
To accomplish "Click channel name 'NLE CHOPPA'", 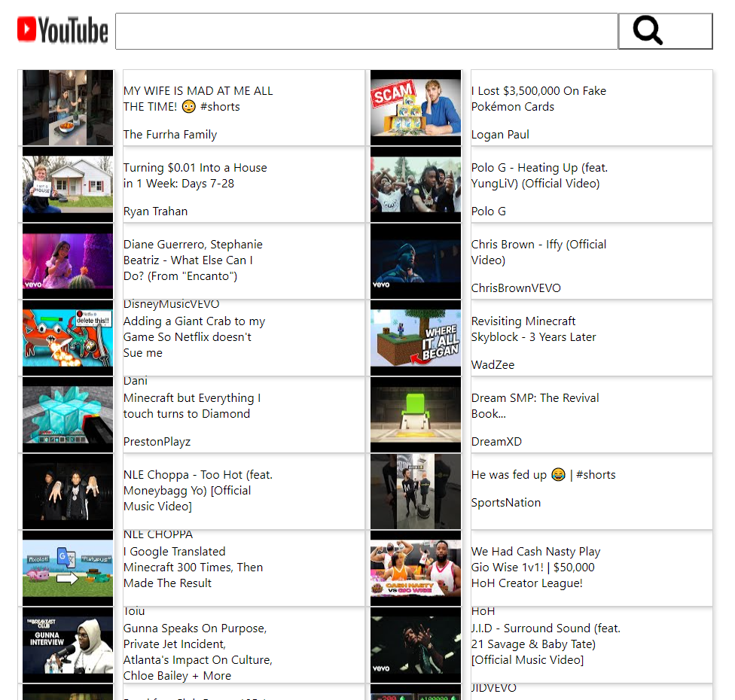I will point(158,535).
